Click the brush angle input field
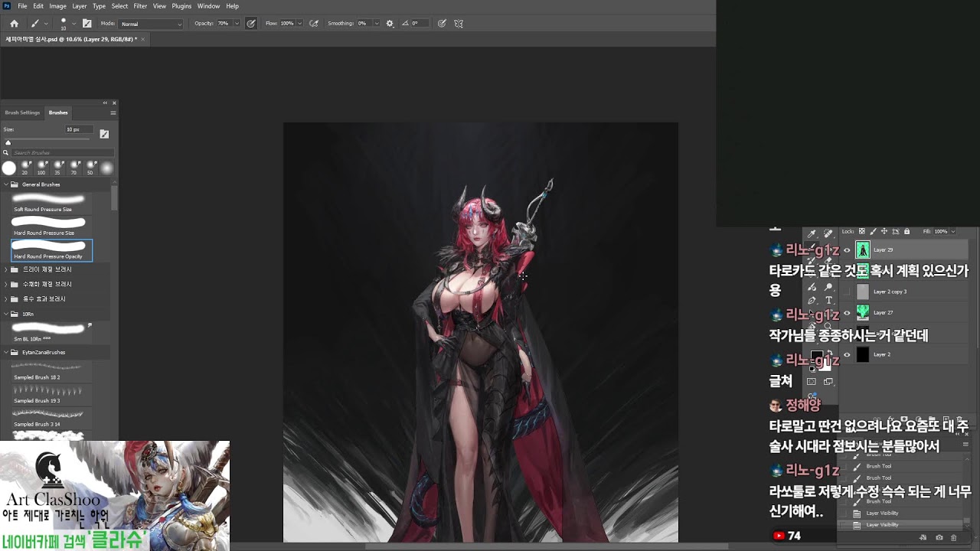The width and height of the screenshot is (980, 551). click(420, 24)
